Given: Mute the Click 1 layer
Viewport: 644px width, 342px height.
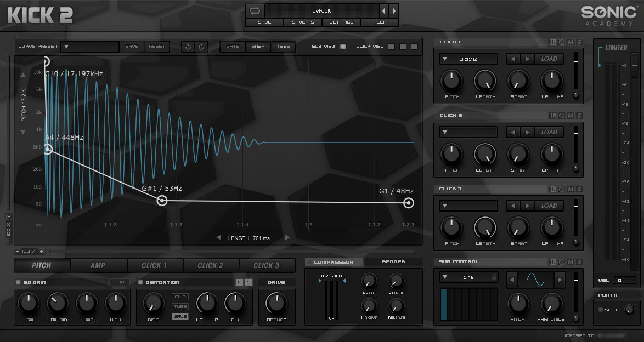Looking at the screenshot, I should (570, 42).
